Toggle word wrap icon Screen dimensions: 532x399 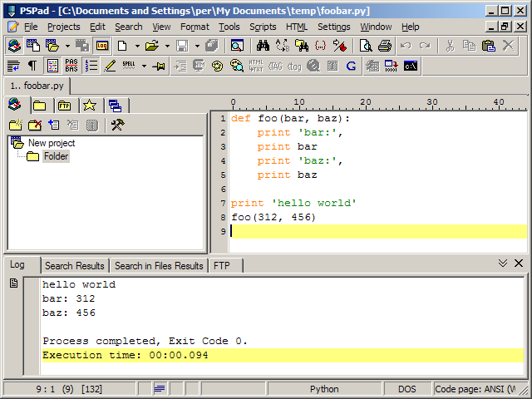13,66
